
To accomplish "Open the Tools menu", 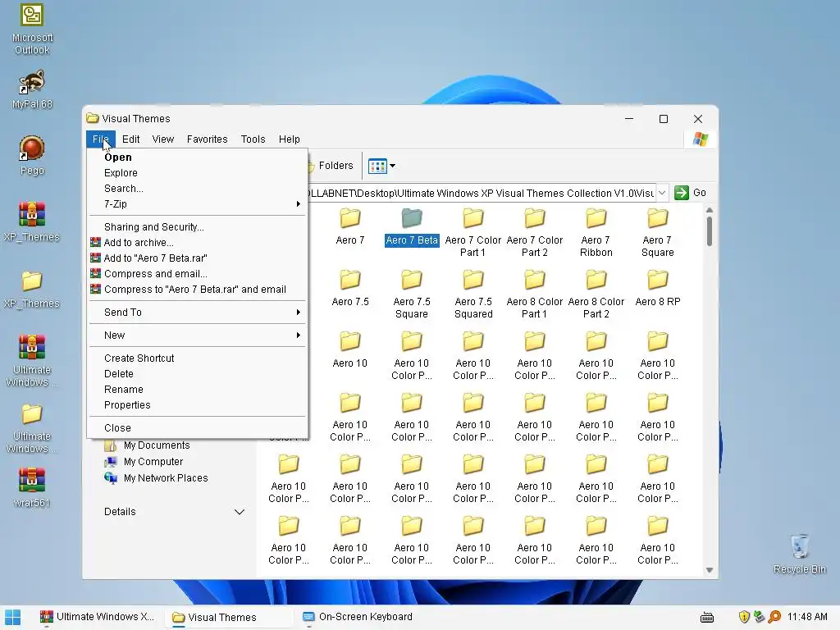I will click(253, 139).
